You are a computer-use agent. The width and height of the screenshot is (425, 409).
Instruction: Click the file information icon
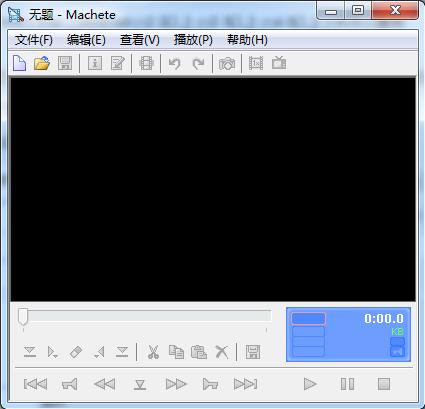click(x=95, y=63)
